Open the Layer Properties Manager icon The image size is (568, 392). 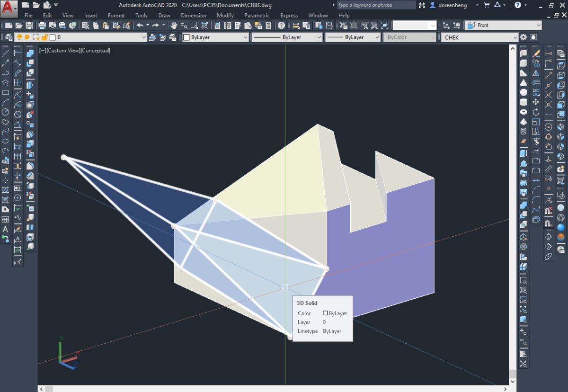click(9, 37)
